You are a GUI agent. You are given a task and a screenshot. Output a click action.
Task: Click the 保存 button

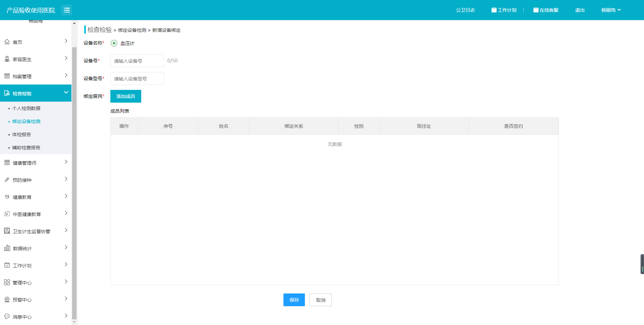pos(294,300)
